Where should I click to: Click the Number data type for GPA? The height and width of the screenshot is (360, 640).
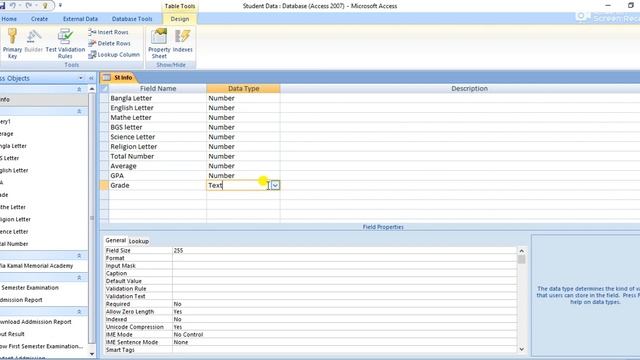pyautogui.click(x=243, y=176)
